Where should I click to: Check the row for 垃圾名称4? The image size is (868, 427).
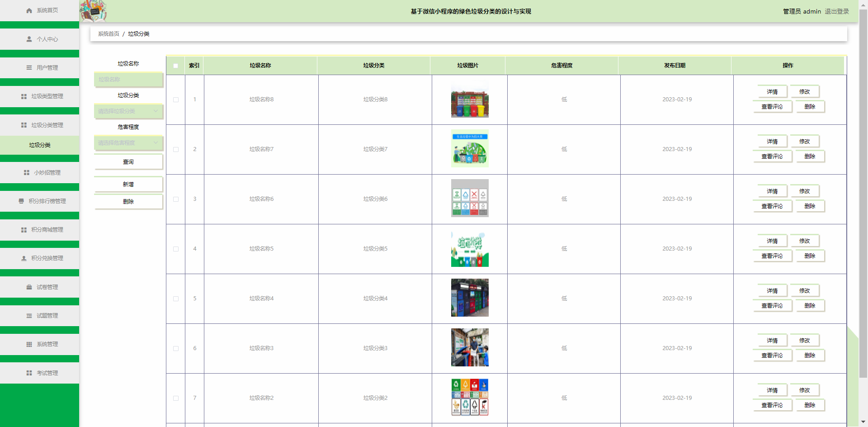tap(176, 299)
